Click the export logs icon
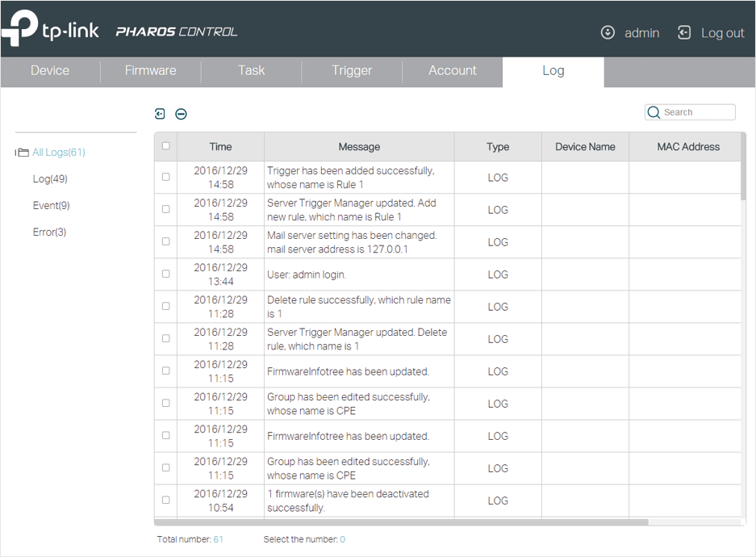 [x=160, y=114]
